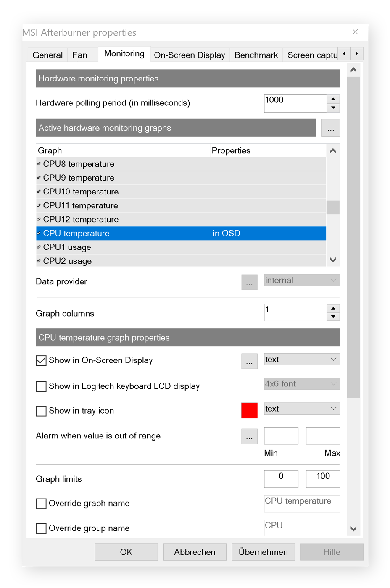
Task: Increment polling period with up arrow
Action: [x=333, y=99]
